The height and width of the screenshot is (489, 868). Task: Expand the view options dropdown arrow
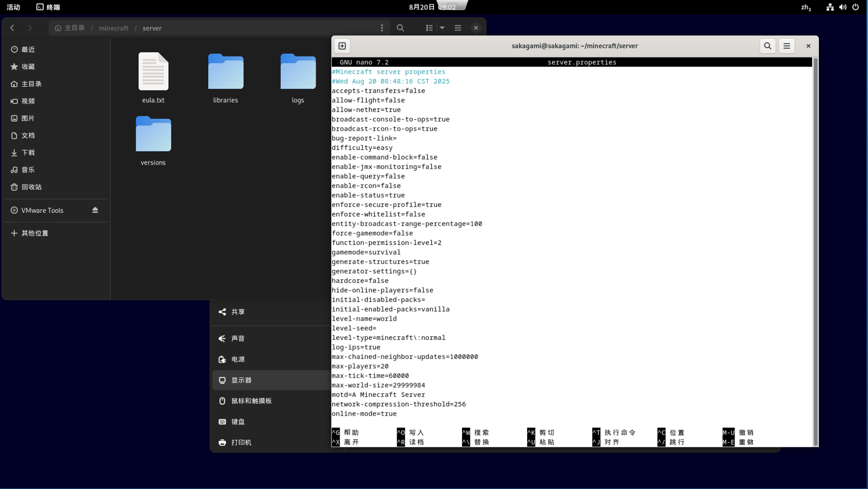pos(442,28)
